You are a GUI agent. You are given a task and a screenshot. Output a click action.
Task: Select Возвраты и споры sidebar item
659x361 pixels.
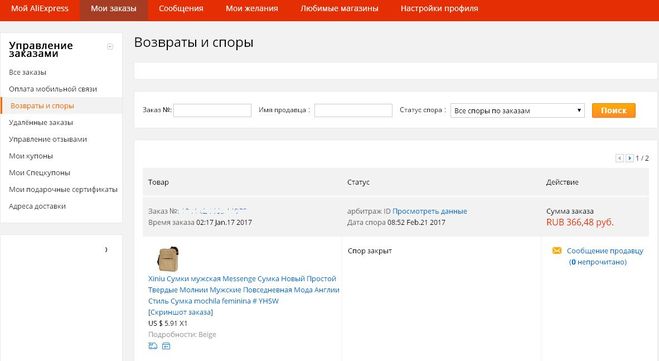[42, 106]
